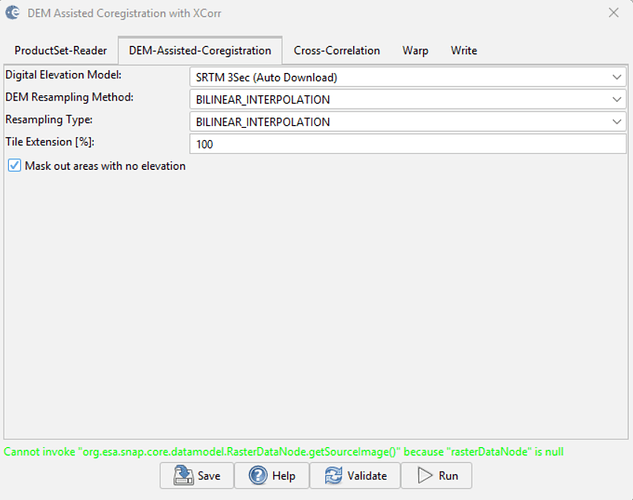Click the Validate refresh arrows icon
Image resolution: width=633 pixels, height=500 pixels.
[332, 476]
